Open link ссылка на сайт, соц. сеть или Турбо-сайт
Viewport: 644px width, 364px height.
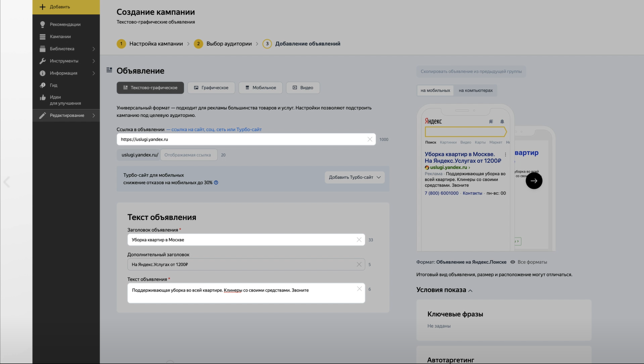tap(216, 129)
